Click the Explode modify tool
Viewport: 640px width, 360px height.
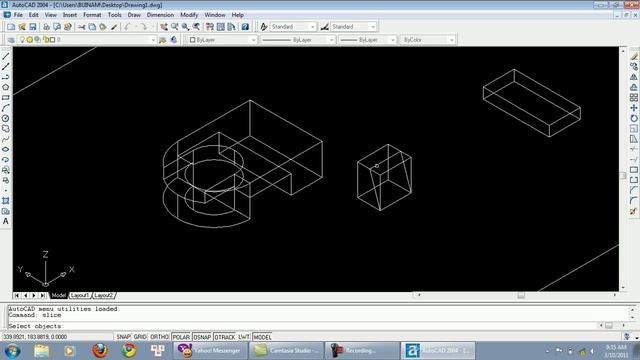633,211
